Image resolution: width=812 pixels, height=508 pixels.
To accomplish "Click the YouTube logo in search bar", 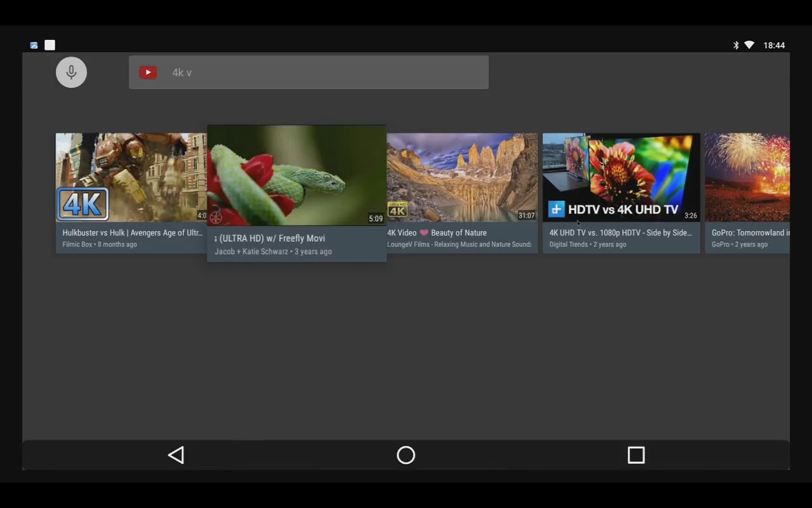I will pyautogui.click(x=148, y=72).
